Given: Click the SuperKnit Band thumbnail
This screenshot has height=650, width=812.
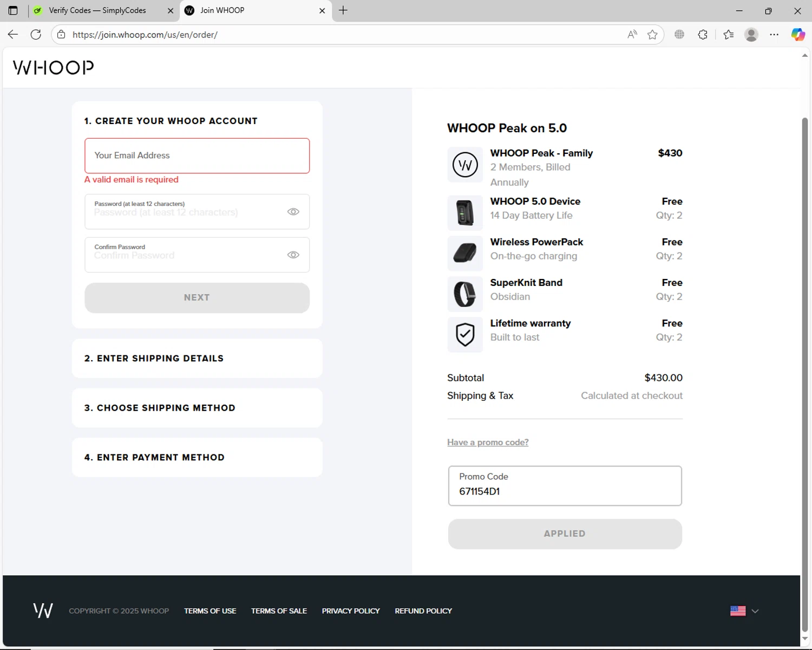Looking at the screenshot, I should pyautogui.click(x=465, y=294).
